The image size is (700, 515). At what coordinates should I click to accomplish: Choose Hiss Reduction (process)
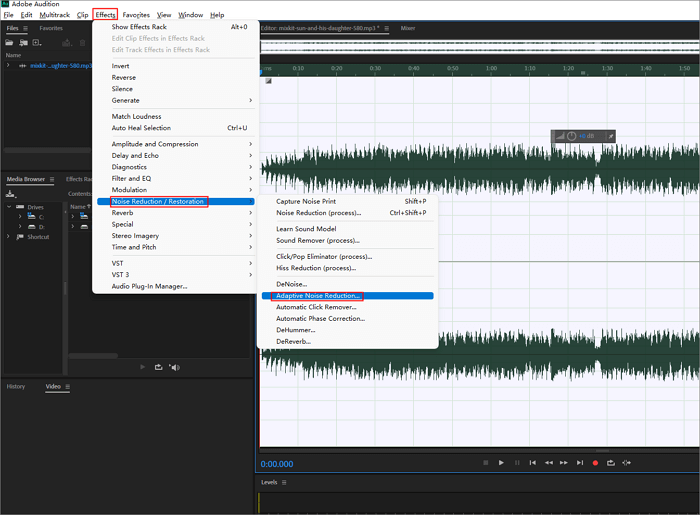(x=348, y=268)
